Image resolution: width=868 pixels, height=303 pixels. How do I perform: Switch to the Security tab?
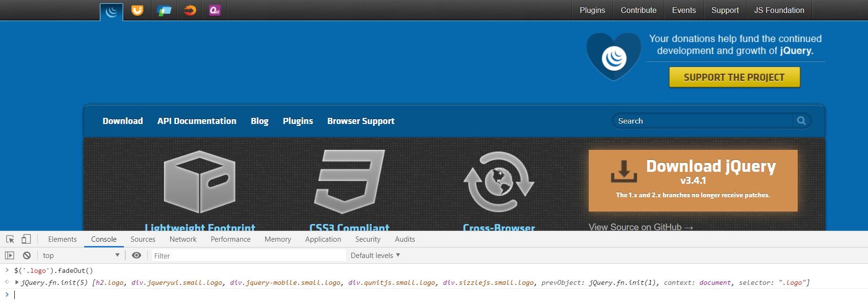368,239
